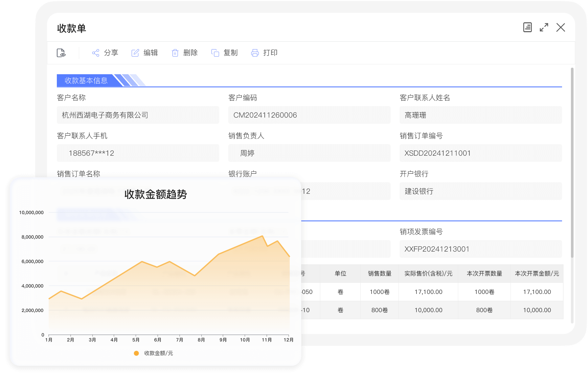This screenshot has height=377, width=588.
Task: Click the share icon
Action: pos(96,53)
